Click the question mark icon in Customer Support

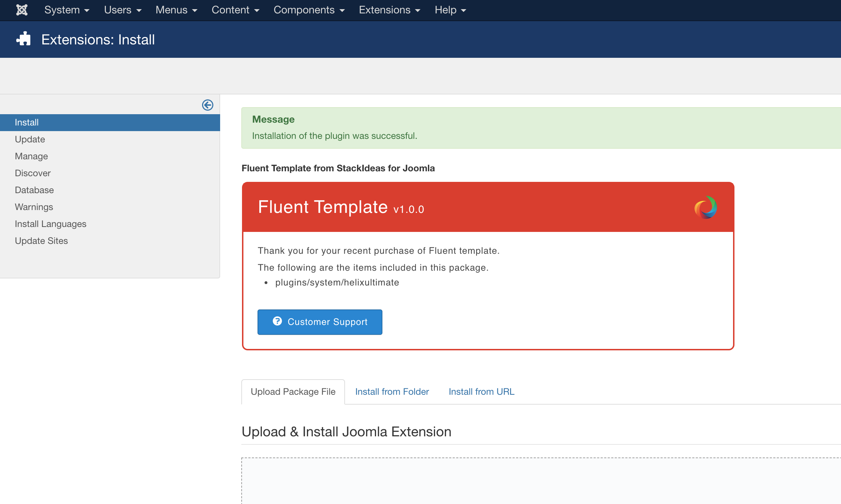point(277,321)
